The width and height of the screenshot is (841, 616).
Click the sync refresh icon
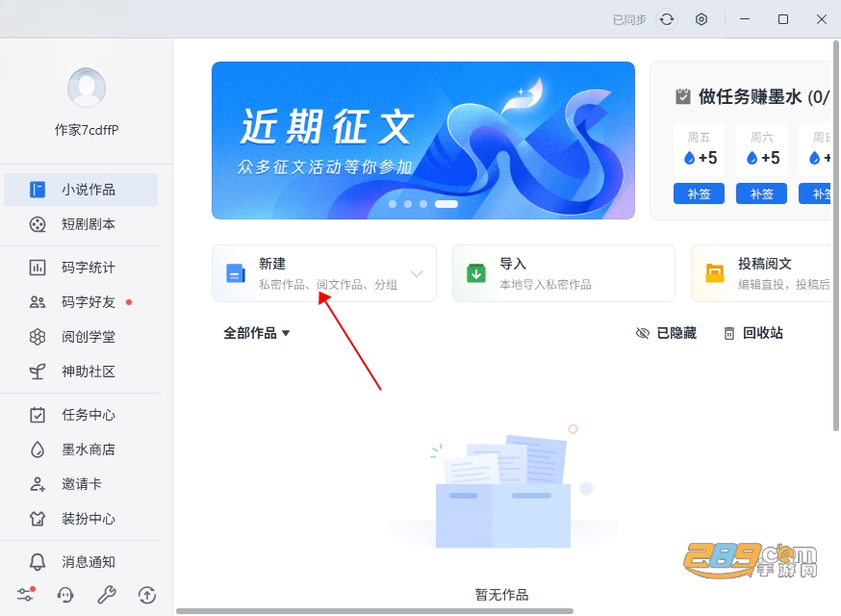(667, 20)
